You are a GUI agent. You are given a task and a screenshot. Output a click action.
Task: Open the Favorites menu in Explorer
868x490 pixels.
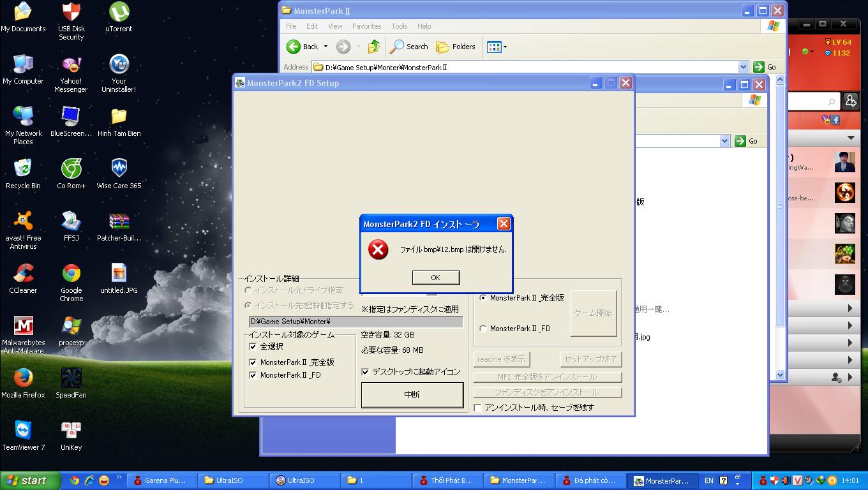pyautogui.click(x=366, y=26)
